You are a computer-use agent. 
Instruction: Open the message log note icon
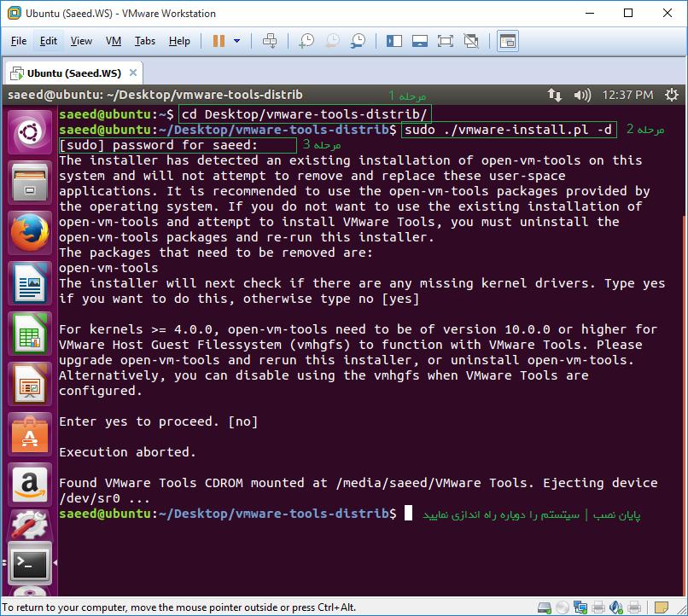[x=661, y=607]
